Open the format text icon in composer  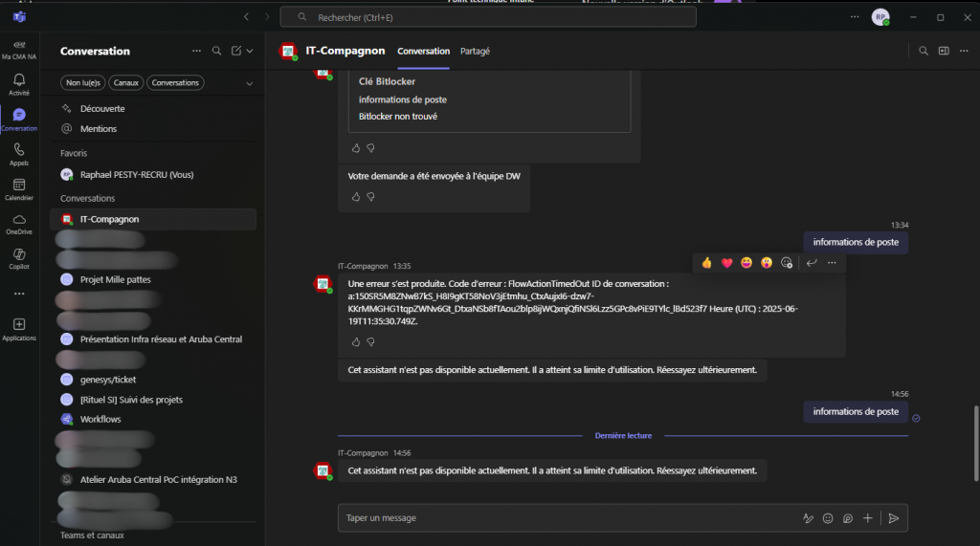(x=808, y=518)
